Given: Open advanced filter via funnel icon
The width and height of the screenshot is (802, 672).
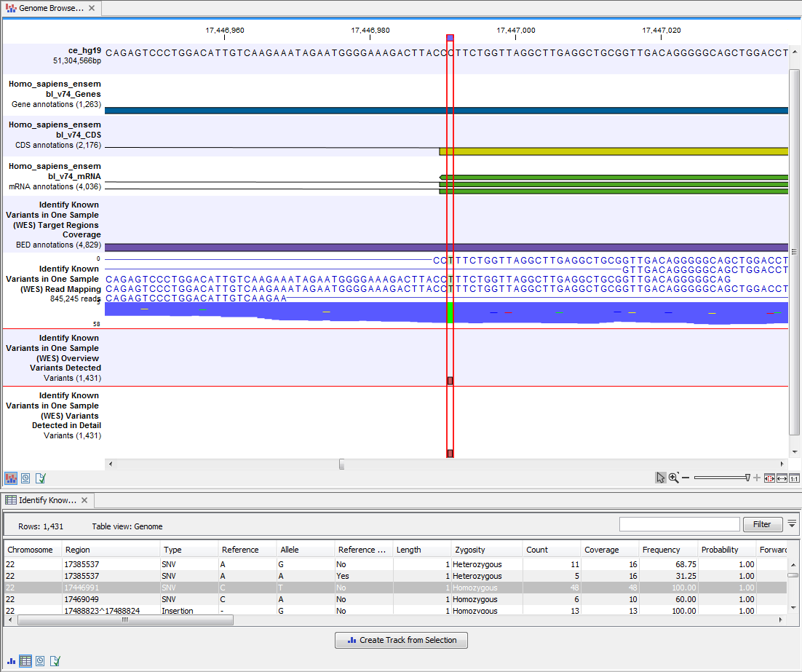Looking at the screenshot, I should [792, 523].
